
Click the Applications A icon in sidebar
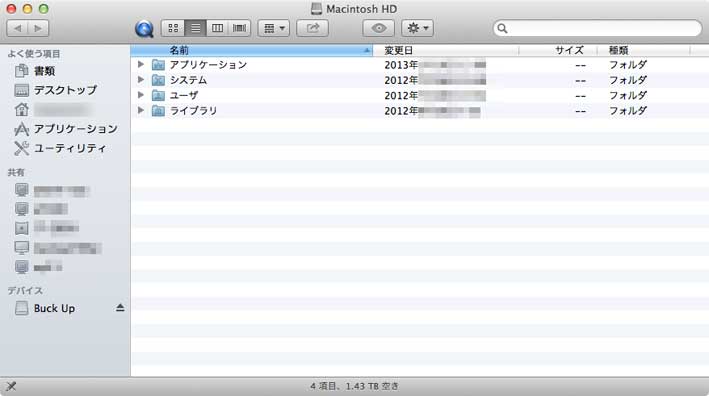pos(22,129)
